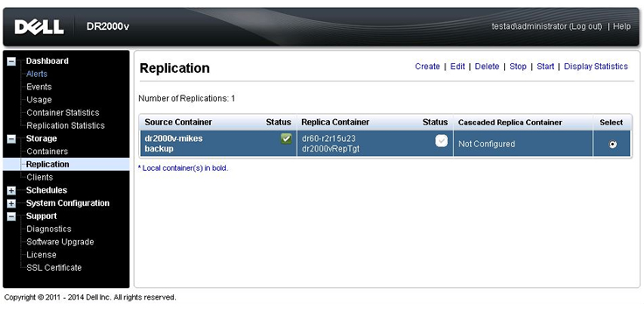The height and width of the screenshot is (318, 644).
Task: Click the Storage menu heading
Action: click(x=41, y=138)
